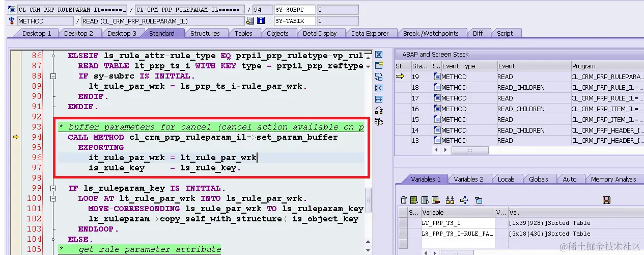This screenshot has height=255, width=644.
Task: Collapse the IF block at line 88
Action: tap(53, 76)
